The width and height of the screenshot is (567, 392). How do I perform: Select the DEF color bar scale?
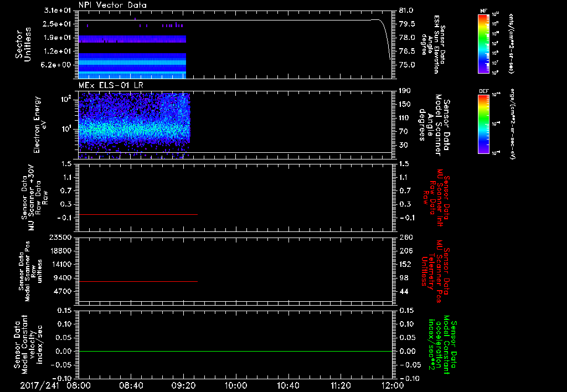coord(483,124)
